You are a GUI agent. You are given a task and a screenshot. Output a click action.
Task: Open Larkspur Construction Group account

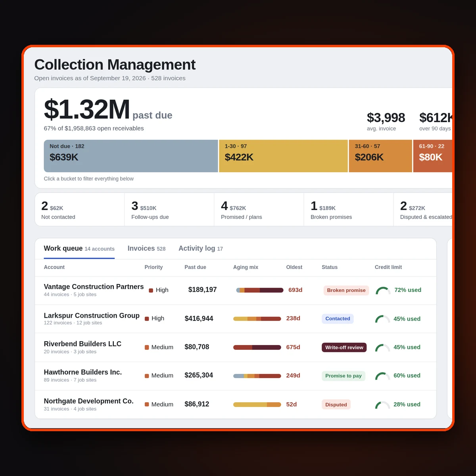point(92,316)
